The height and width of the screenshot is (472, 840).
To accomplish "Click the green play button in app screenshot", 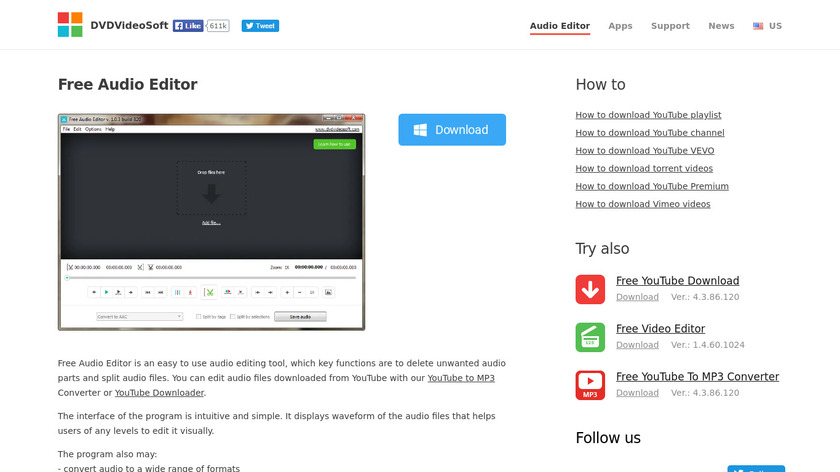I will tap(106, 292).
